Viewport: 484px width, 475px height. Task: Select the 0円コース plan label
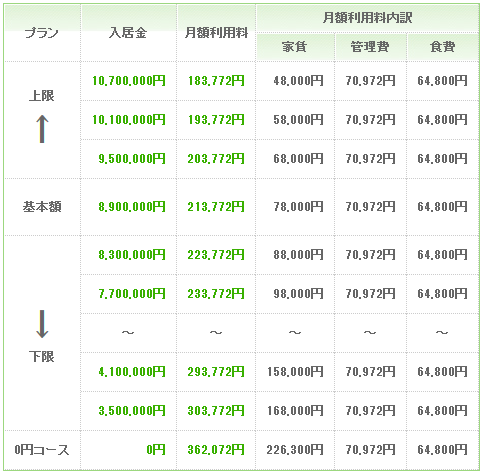tap(42, 450)
